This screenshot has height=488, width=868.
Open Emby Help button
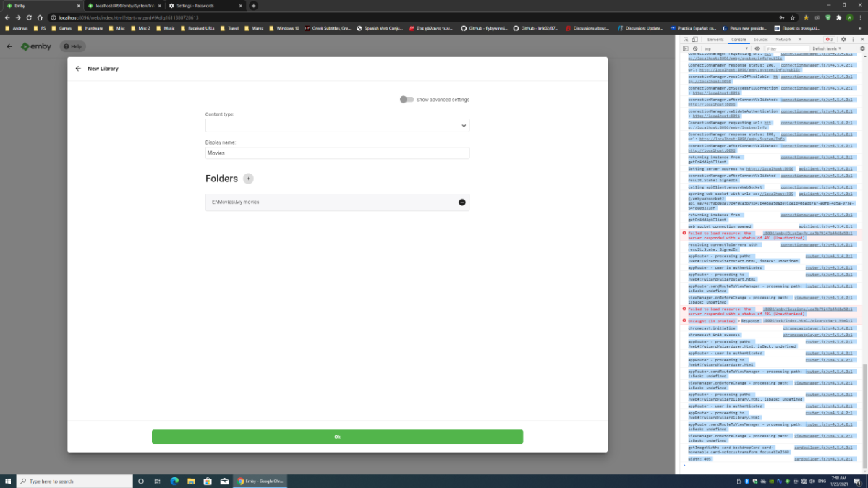pyautogui.click(x=72, y=46)
